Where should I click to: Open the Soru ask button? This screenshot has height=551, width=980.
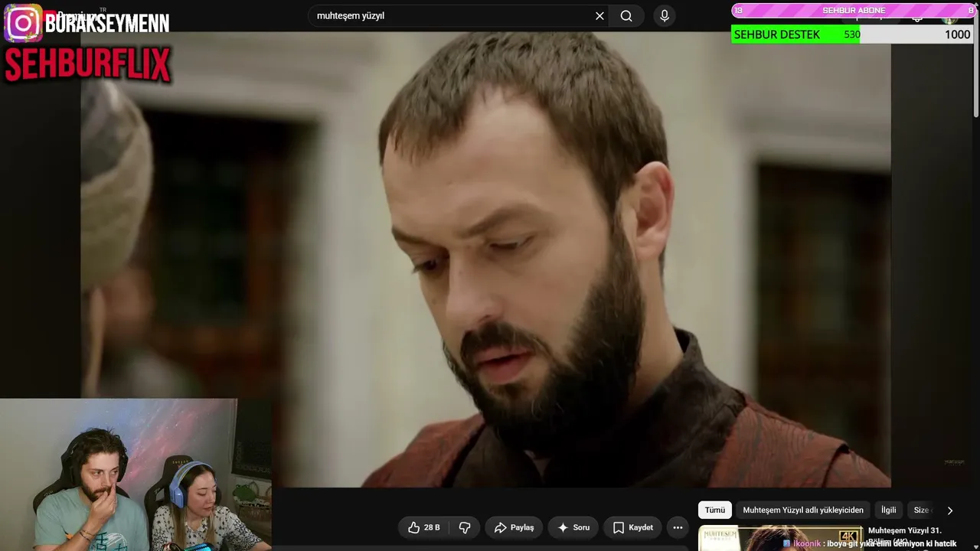tap(573, 527)
